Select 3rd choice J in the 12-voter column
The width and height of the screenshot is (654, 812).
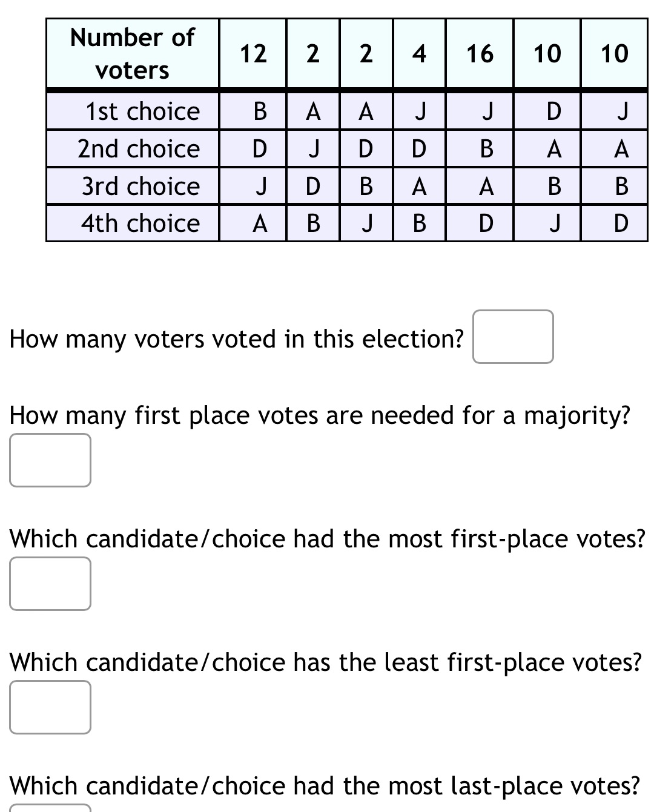pyautogui.click(x=261, y=186)
